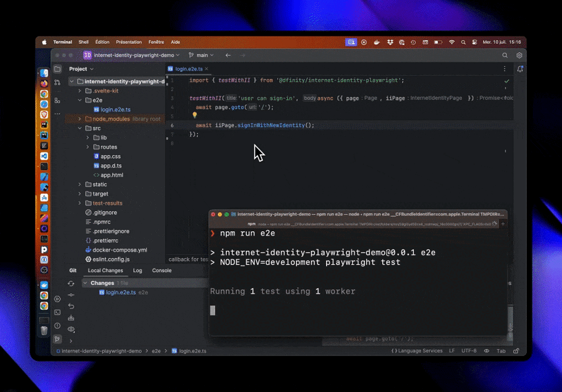Click the e2e breadcrumb in the status bar
Viewport: 562px width, 392px height.
tap(156, 350)
